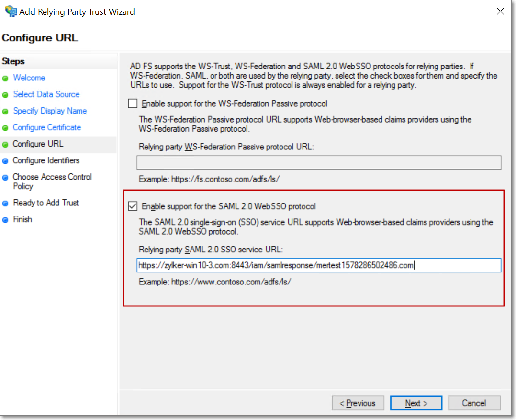
Task: Click the SAML 2.0 SSO service URL field
Action: tap(318, 265)
